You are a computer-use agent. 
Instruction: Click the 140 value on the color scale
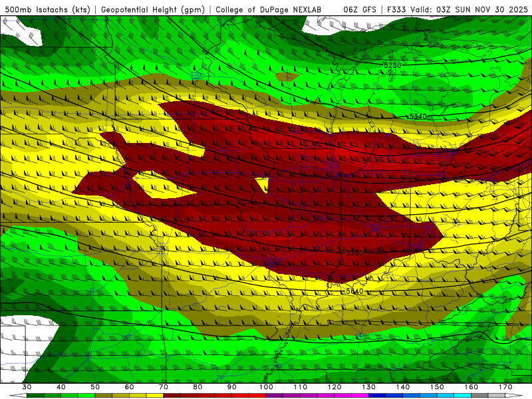coord(403,387)
